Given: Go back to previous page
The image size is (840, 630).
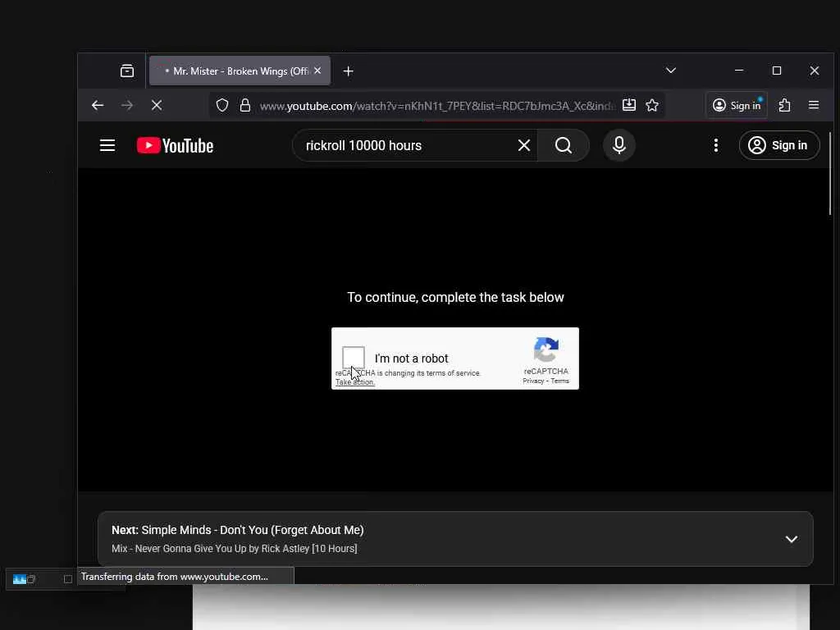Looking at the screenshot, I should [97, 105].
